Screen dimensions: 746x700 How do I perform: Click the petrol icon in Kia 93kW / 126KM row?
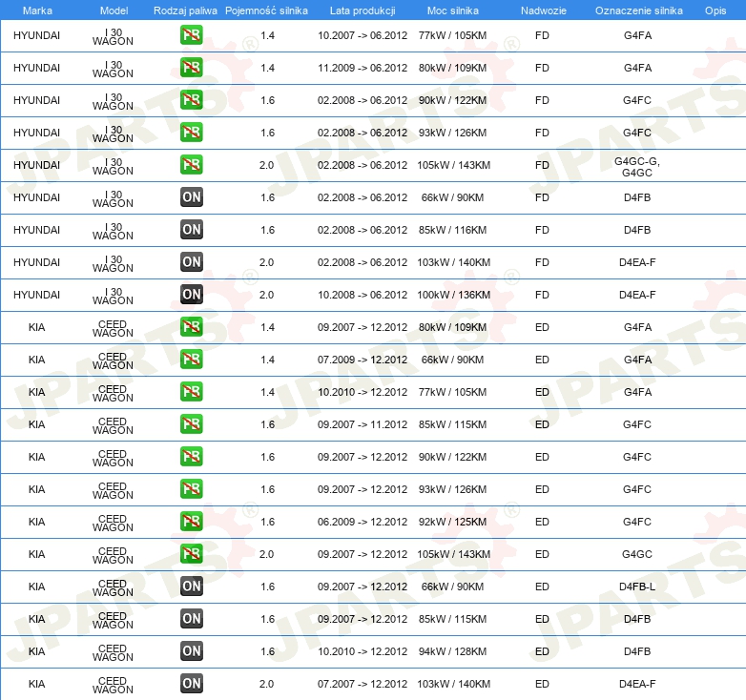[191, 489]
